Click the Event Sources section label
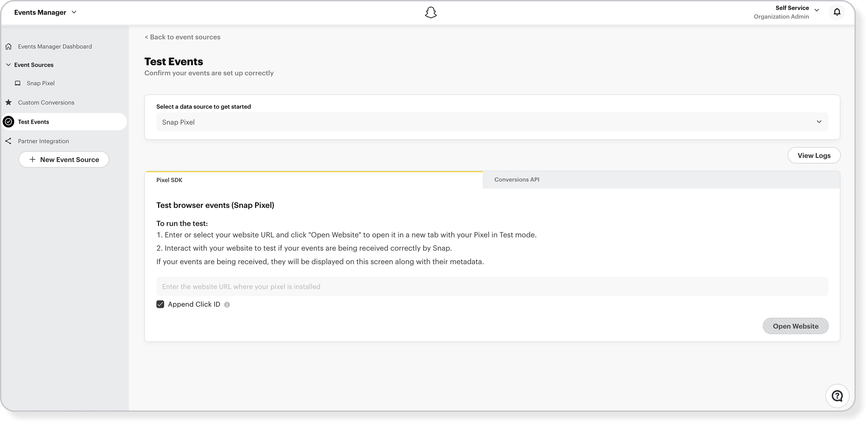 coord(34,65)
